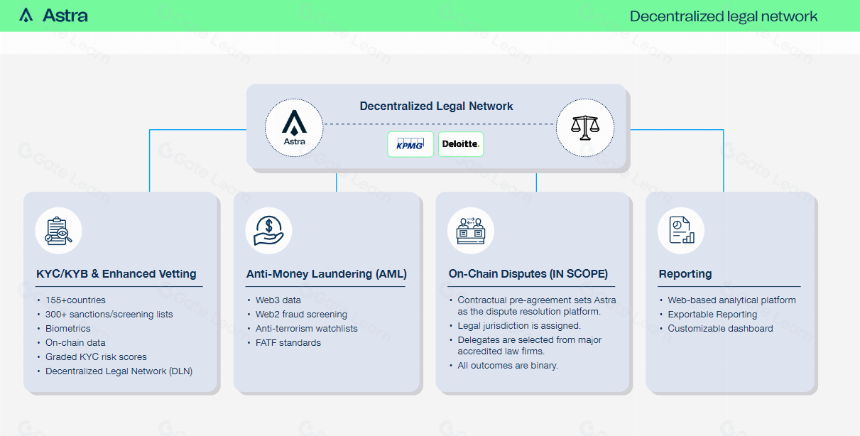Viewport: 860px width, 436px height.
Task: Click 'Graded KYC risk scores' bullet
Action: (96, 356)
